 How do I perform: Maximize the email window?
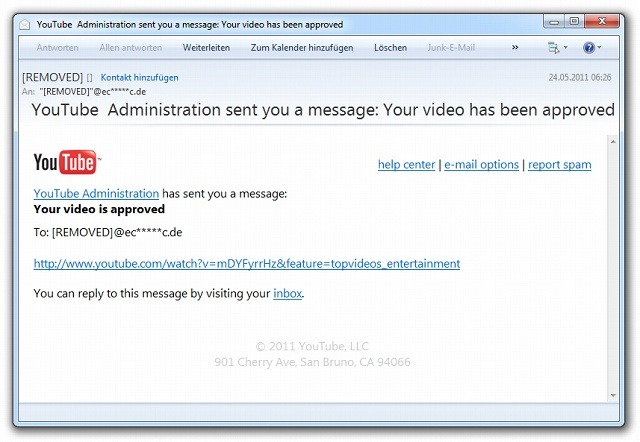point(574,22)
